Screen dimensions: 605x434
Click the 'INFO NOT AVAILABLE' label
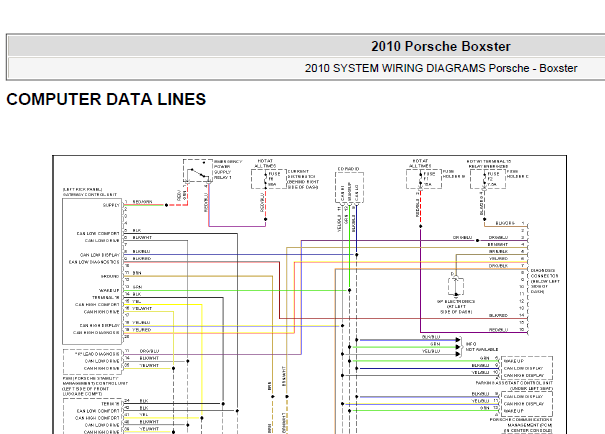(x=482, y=346)
